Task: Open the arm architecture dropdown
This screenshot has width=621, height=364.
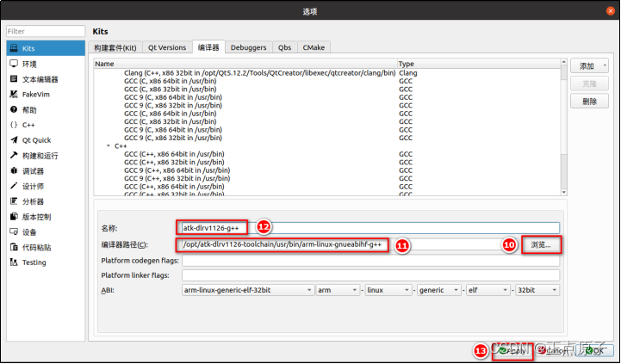Action: (338, 290)
